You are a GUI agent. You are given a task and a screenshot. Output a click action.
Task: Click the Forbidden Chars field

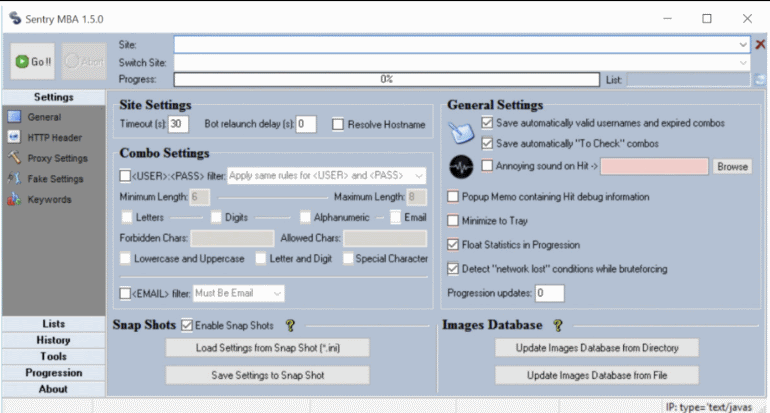tap(232, 238)
